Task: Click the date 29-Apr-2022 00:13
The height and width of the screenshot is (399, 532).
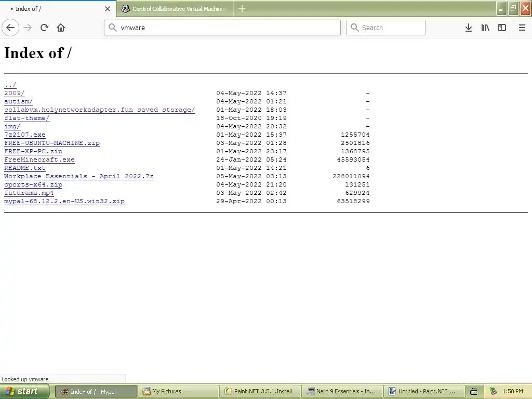Action: (251, 201)
